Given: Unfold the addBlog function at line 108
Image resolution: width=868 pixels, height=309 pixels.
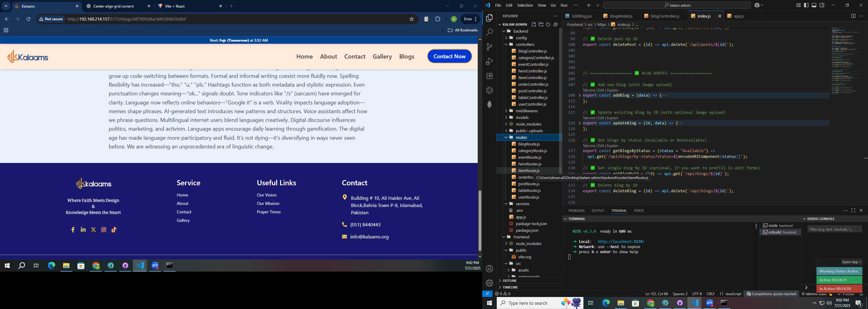Looking at the screenshot, I should tap(580, 95).
